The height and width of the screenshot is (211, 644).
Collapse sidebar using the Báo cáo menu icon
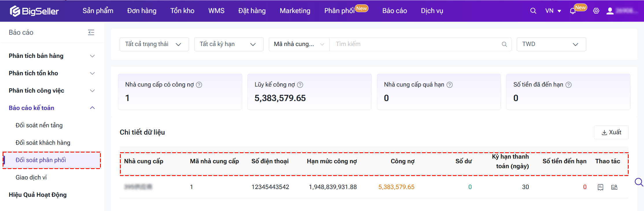click(x=91, y=32)
